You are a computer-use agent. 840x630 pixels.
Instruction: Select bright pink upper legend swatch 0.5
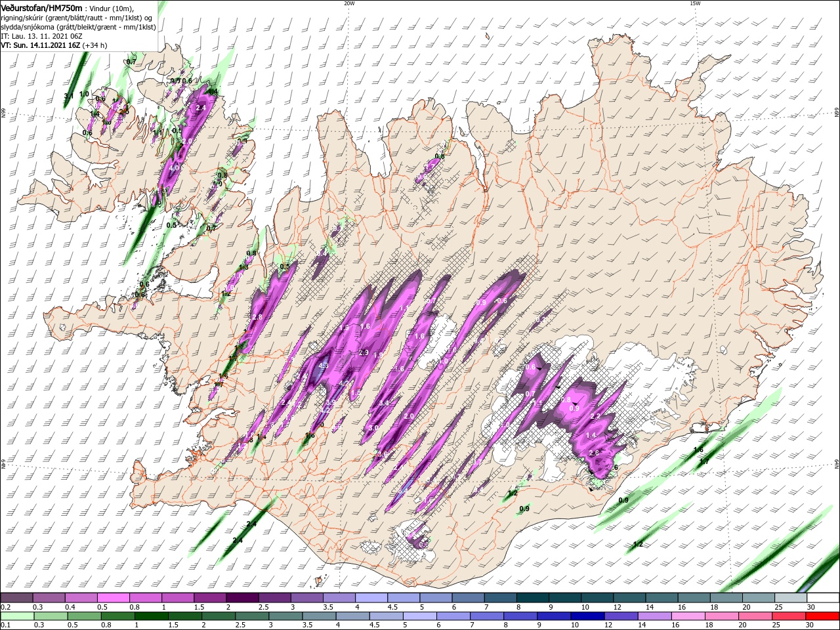[113, 598]
